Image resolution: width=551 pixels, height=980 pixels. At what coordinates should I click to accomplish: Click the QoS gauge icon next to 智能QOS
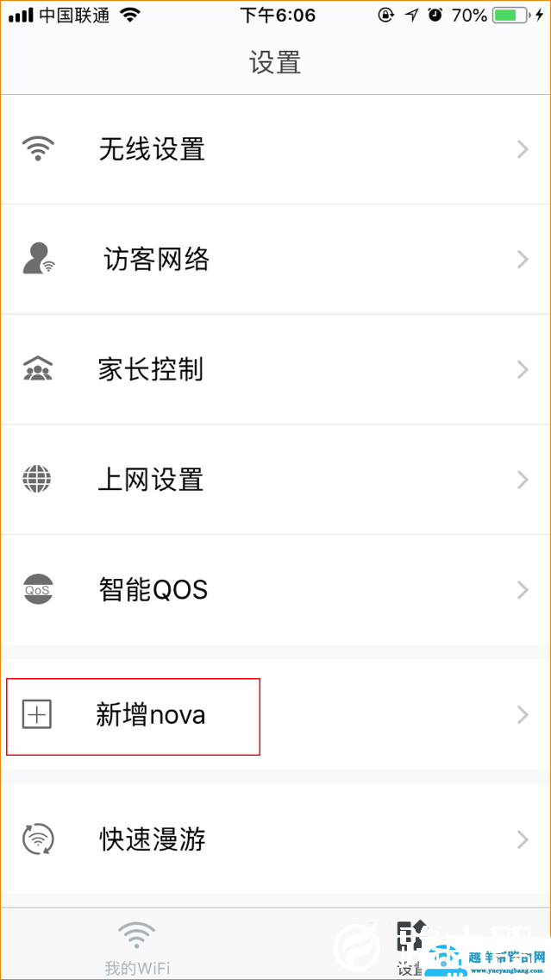[x=38, y=589]
